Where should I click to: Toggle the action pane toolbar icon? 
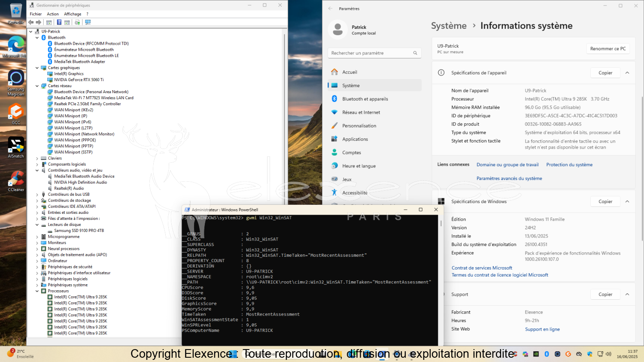(67, 22)
